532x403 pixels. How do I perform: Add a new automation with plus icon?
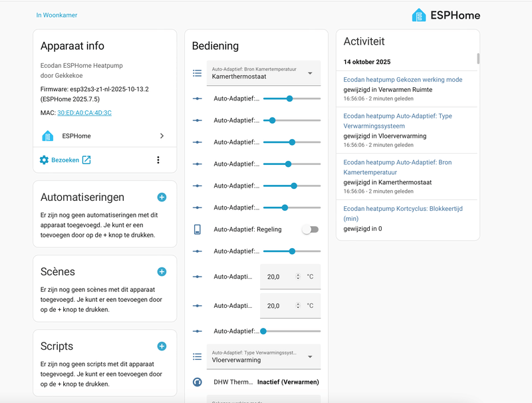162,198
